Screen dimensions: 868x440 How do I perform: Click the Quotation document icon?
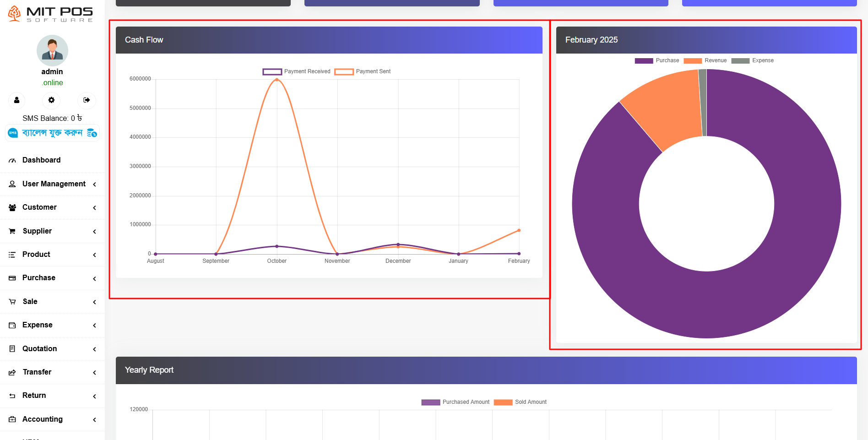click(12, 349)
